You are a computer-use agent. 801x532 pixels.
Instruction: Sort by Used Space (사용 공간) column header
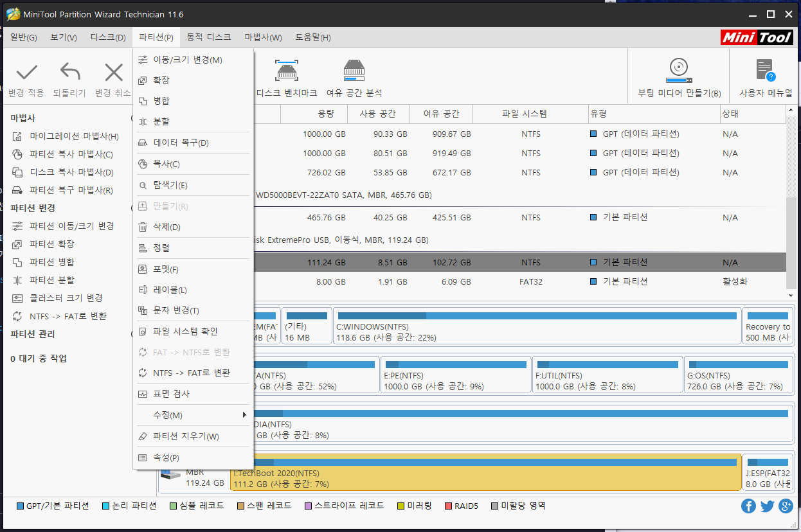378,114
